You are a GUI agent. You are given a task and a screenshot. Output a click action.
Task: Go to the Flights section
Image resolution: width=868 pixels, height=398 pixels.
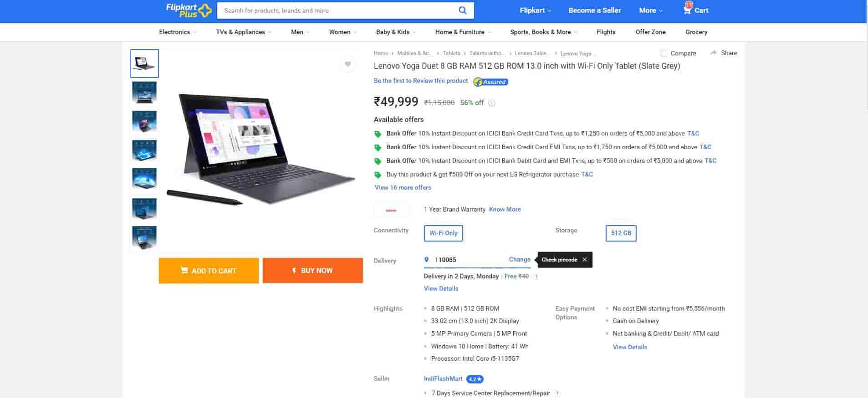tap(606, 32)
